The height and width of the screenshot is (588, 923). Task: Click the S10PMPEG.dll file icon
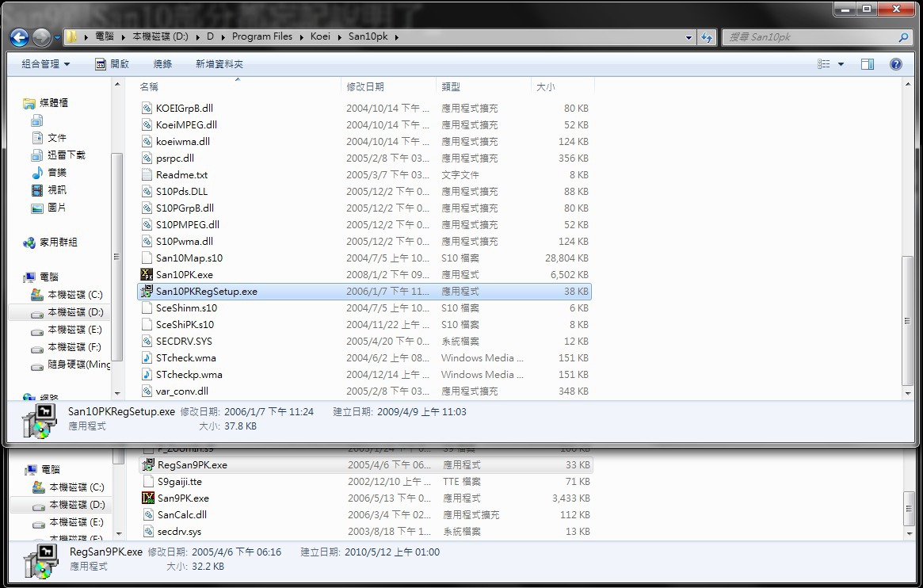[x=147, y=225]
